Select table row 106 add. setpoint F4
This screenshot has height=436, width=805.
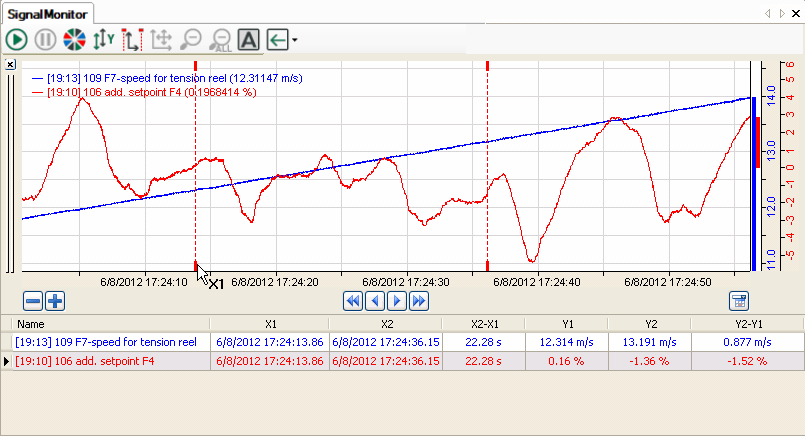[x=402, y=361]
